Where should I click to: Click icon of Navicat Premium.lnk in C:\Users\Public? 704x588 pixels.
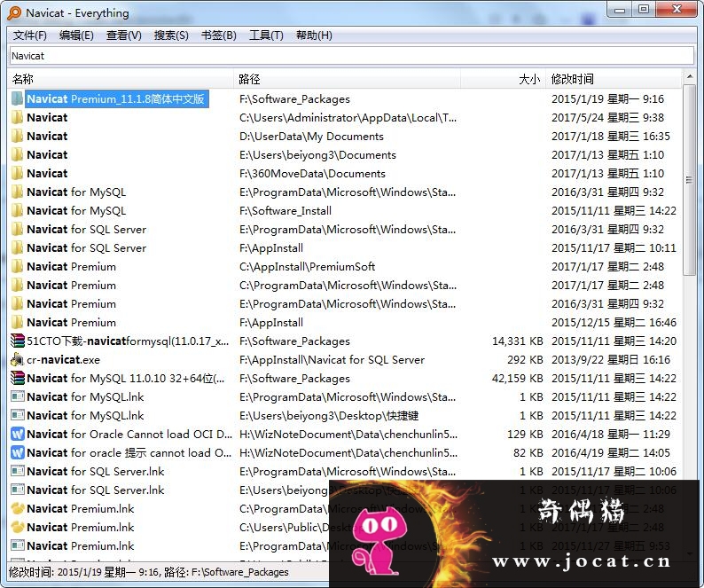17,528
